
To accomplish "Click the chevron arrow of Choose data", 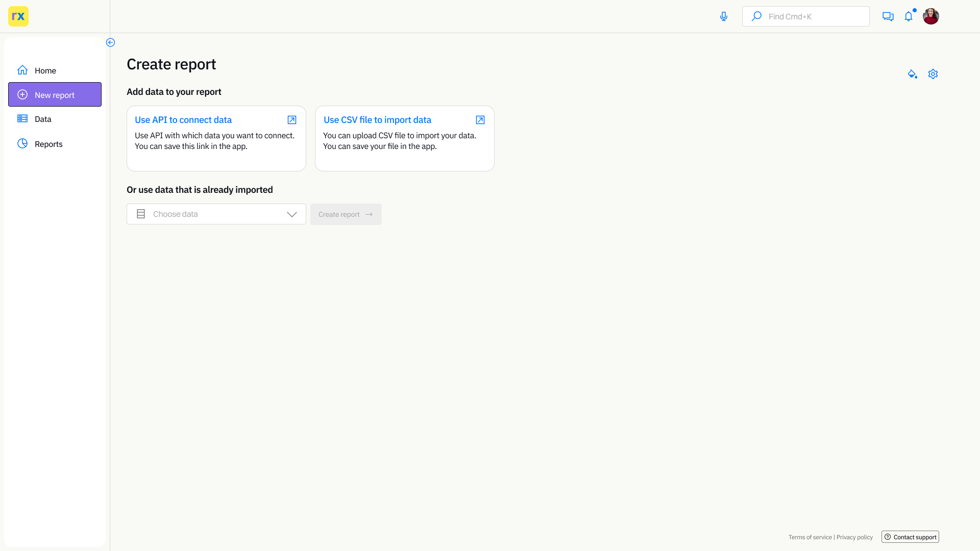I will 292,214.
